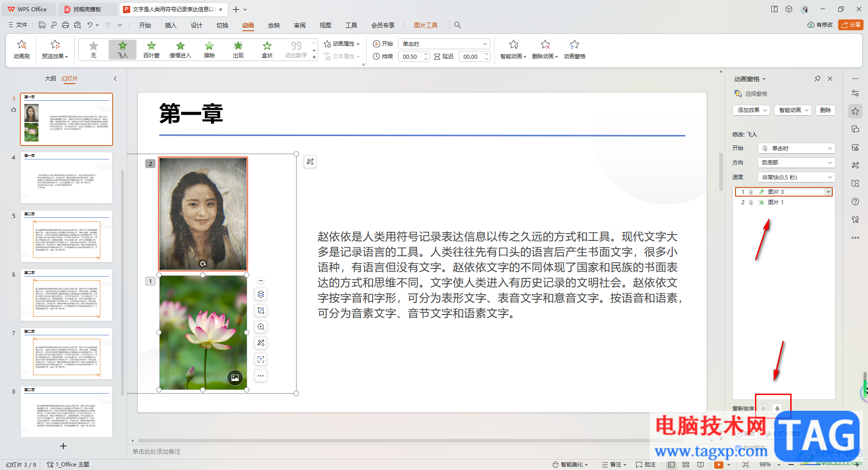The image size is (868, 470).
Task: Click the magnifier icon beside the lotus picture
Action: pos(261,327)
